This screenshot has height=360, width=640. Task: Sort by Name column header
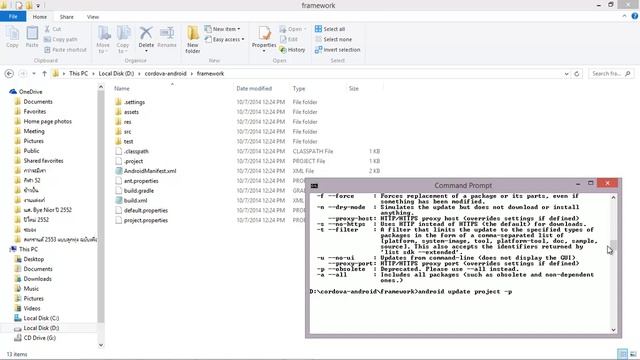122,88
